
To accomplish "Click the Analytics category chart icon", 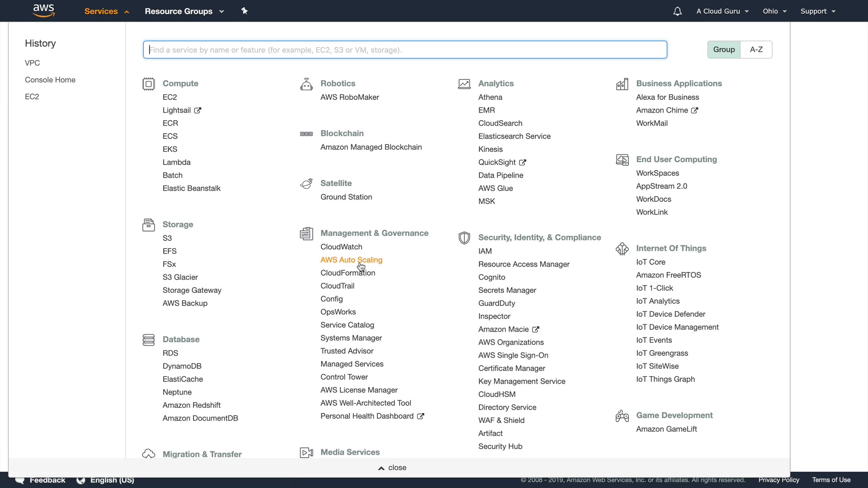I will click(464, 84).
